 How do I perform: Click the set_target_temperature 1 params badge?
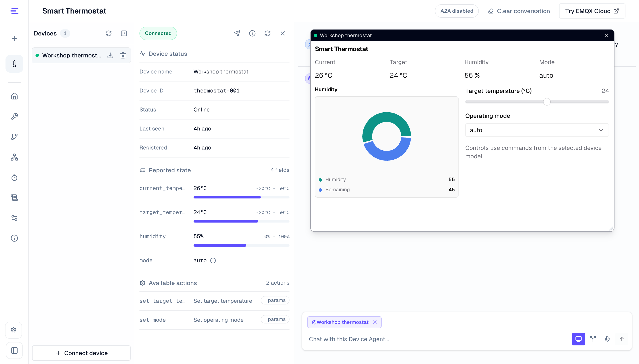pos(275,300)
